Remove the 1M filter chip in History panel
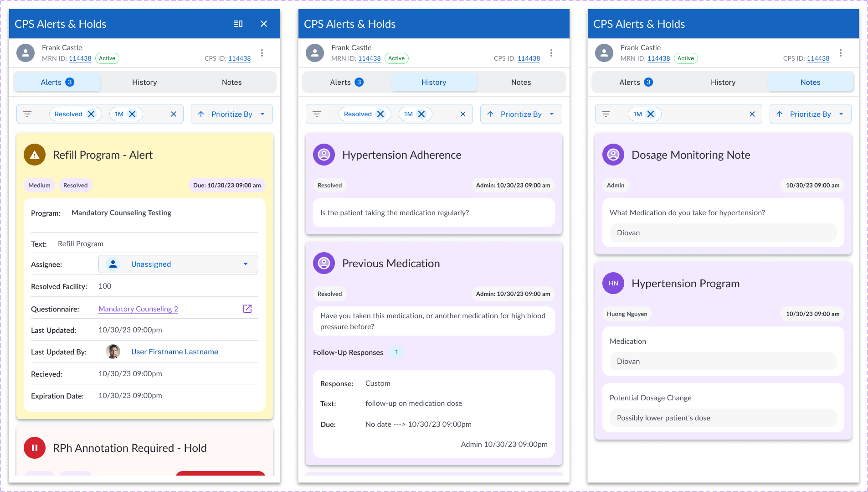 pyautogui.click(x=422, y=114)
